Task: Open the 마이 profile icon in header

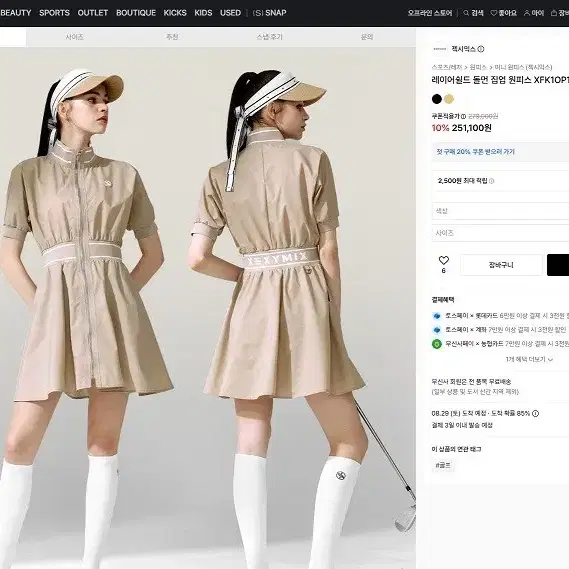Action: [534, 13]
